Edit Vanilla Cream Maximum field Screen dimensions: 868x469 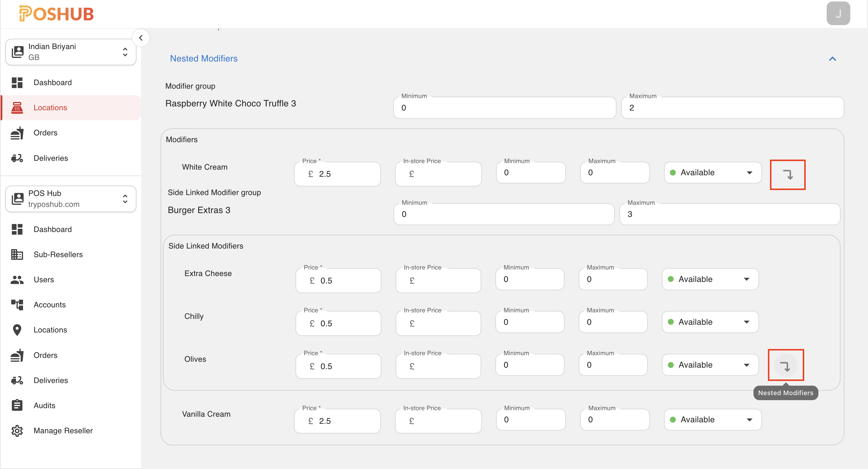[615, 420]
